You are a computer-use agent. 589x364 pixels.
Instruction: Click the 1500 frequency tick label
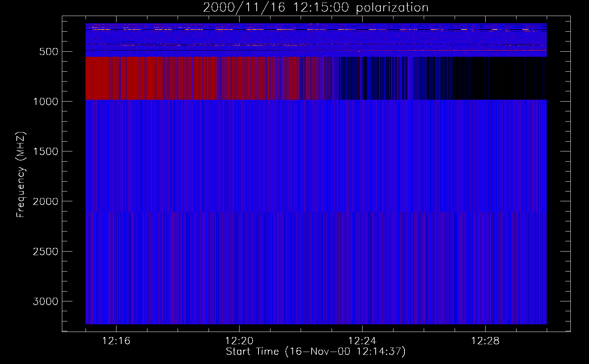pos(46,151)
